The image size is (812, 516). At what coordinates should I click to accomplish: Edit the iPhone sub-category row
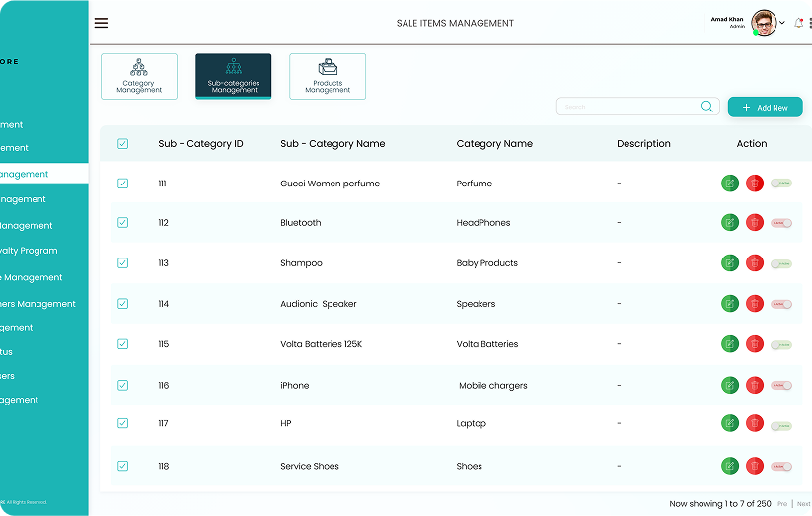click(730, 385)
